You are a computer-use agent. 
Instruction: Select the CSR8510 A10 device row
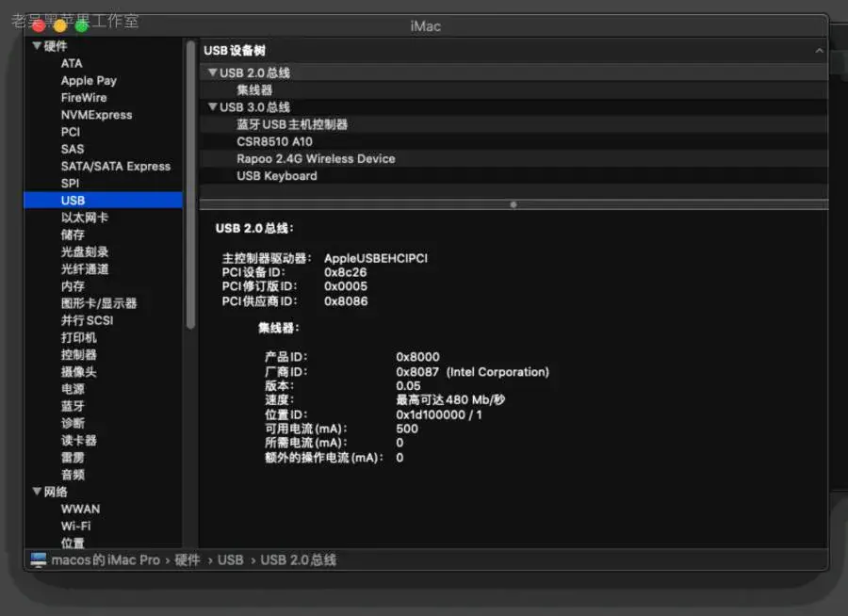click(514, 141)
